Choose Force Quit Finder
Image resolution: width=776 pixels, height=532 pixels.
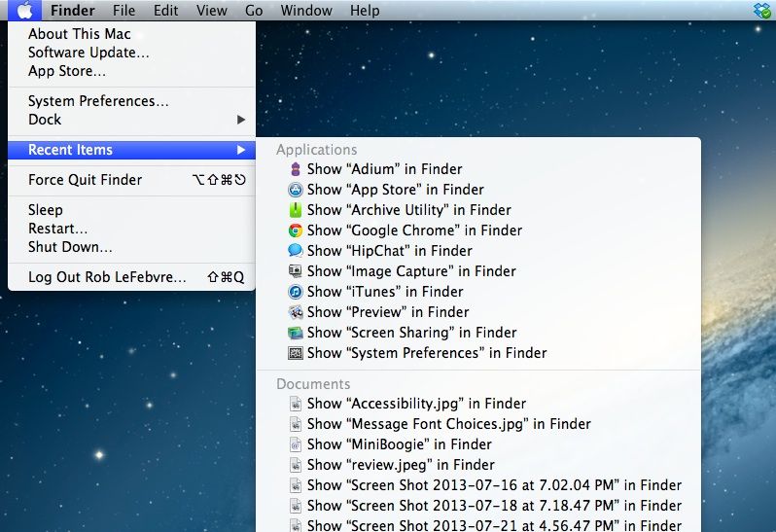tap(85, 180)
